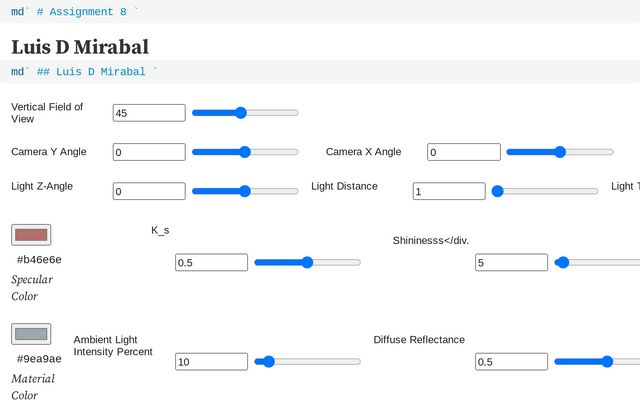Select the Assignment 8 markdown code cell
The image size is (640, 400).
click(320, 11)
